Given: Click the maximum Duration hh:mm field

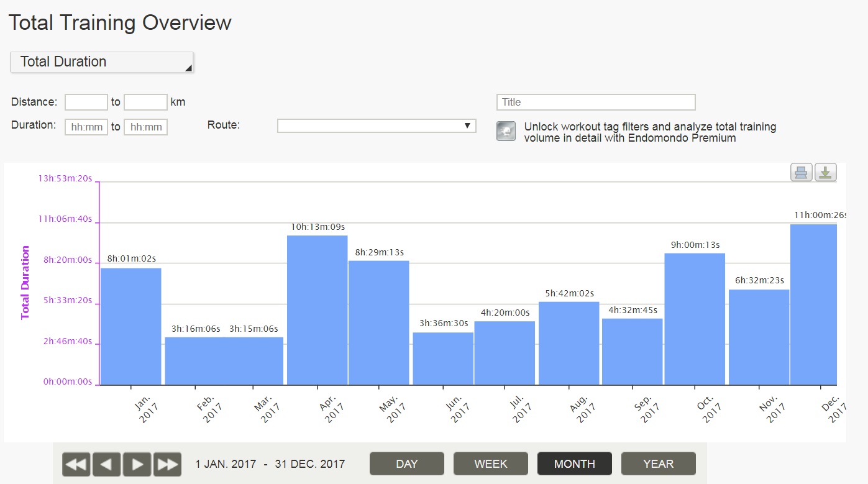Looking at the screenshot, I should [x=146, y=127].
